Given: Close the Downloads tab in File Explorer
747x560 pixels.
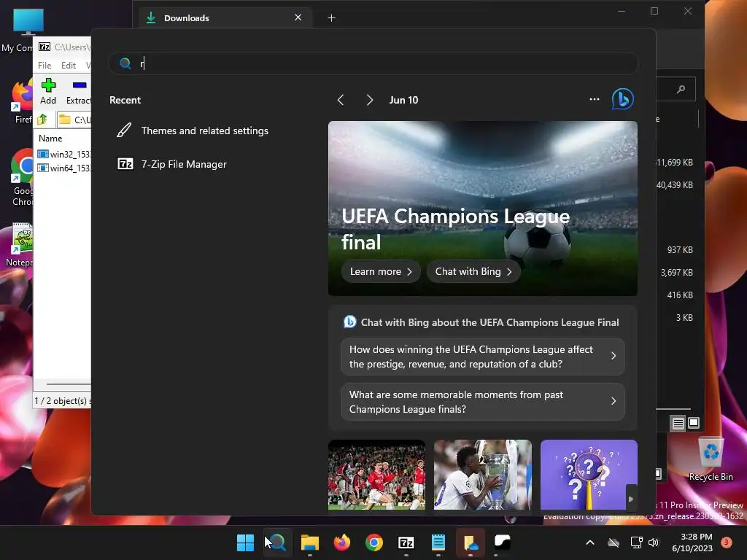Looking at the screenshot, I should pos(298,17).
